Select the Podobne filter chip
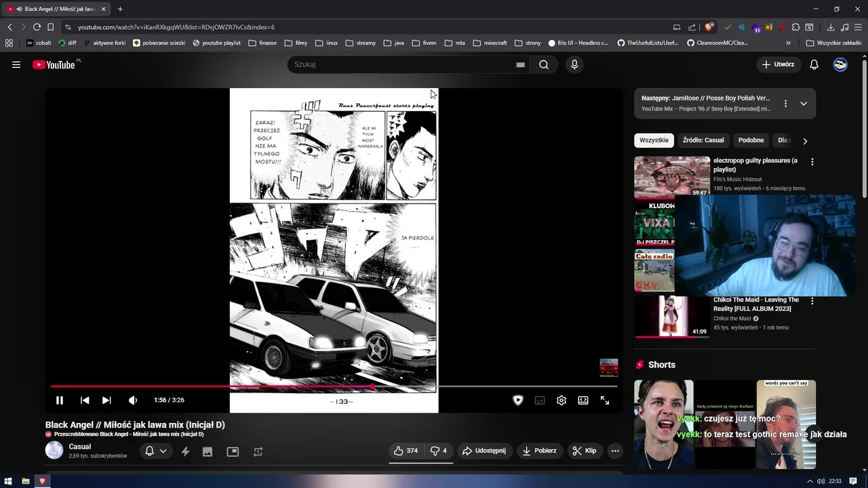This screenshot has width=868, height=488. (751, 140)
